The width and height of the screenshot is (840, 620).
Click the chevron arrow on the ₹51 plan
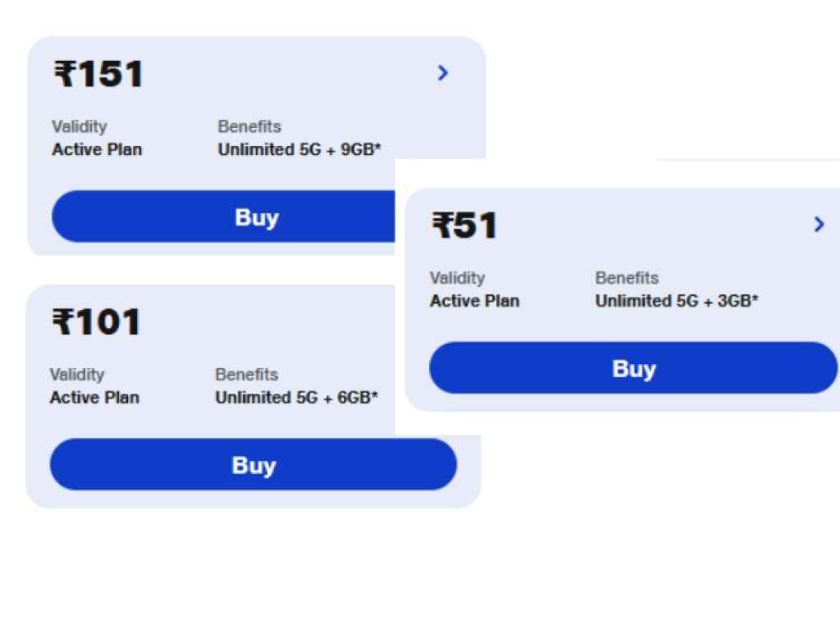tap(818, 224)
